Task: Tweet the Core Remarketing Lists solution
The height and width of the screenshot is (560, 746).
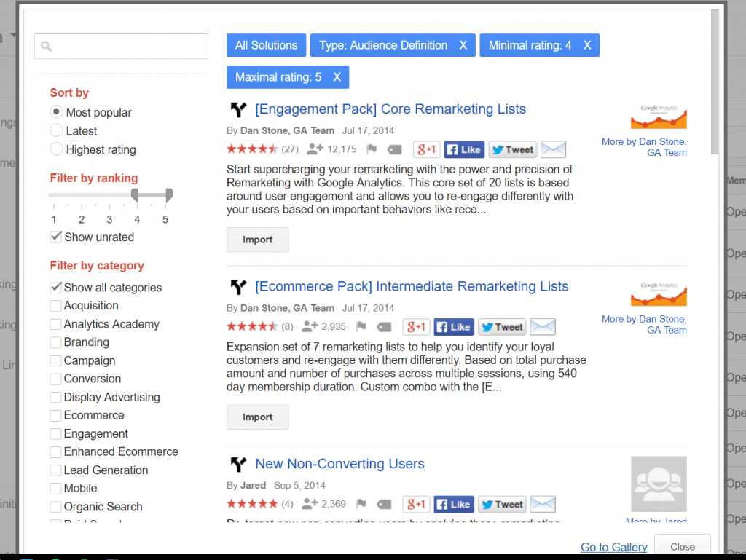Action: [x=512, y=150]
